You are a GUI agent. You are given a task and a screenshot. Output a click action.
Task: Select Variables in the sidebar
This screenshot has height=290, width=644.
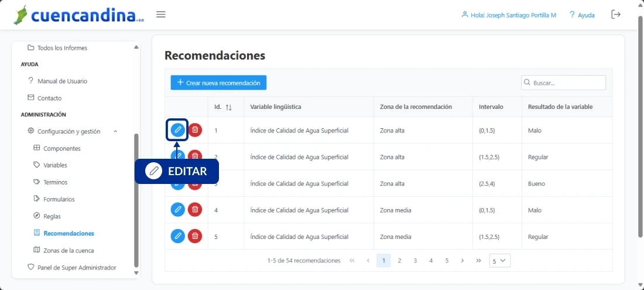click(x=55, y=165)
